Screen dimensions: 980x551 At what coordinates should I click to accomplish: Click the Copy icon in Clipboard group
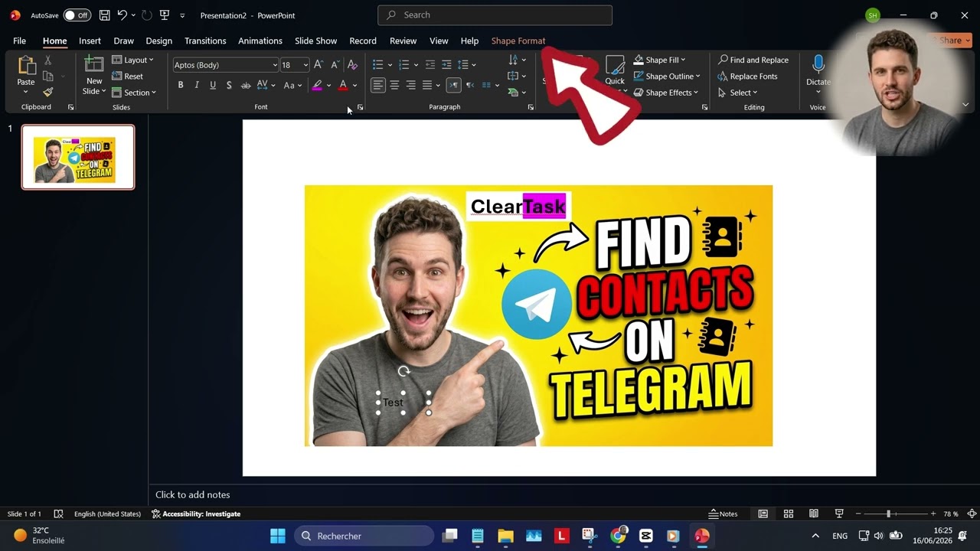(x=47, y=77)
